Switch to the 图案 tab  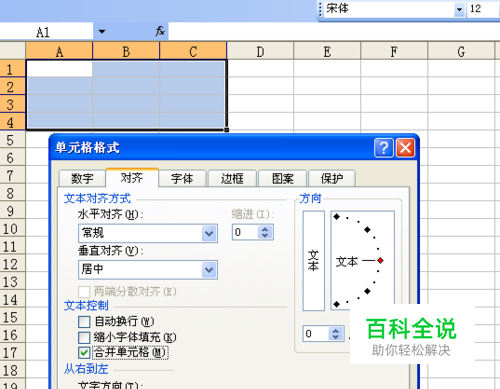(x=282, y=179)
